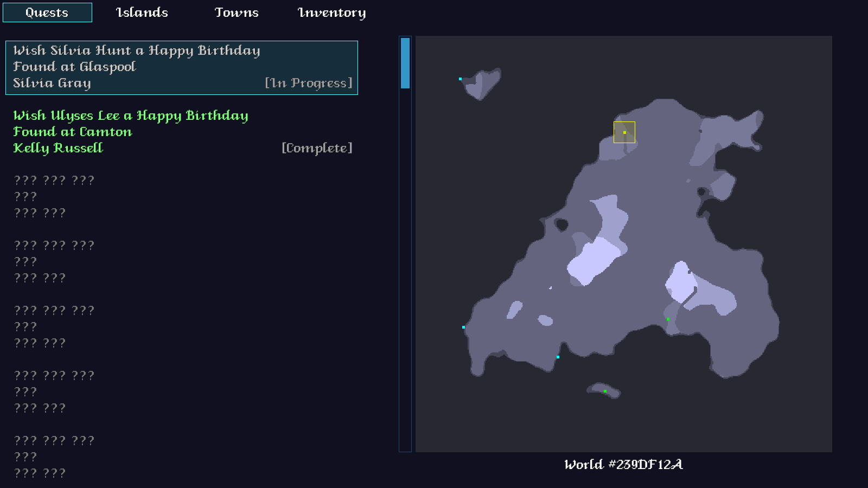Image resolution: width=868 pixels, height=488 pixels.
Task: Click the first locked ??? quest entry
Action: click(x=54, y=196)
